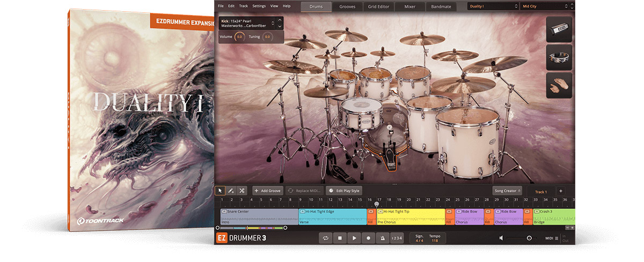
Task: Open the View menu
Action: click(x=274, y=6)
